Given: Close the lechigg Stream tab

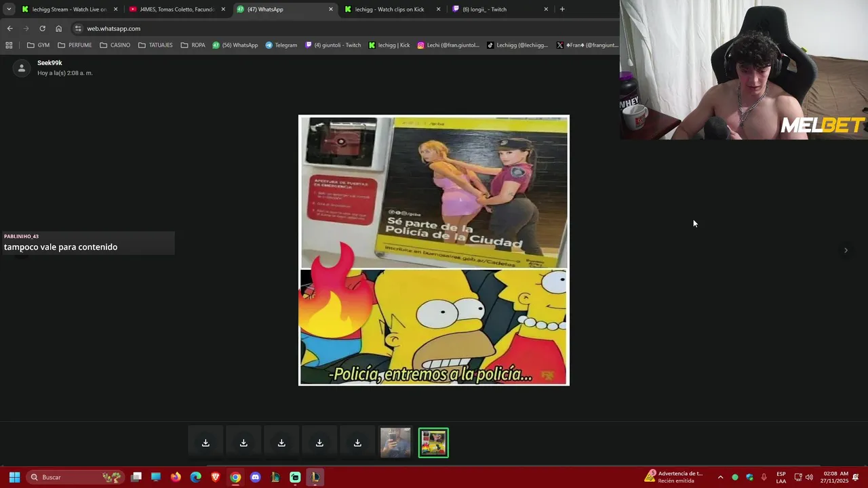Looking at the screenshot, I should coord(115,9).
